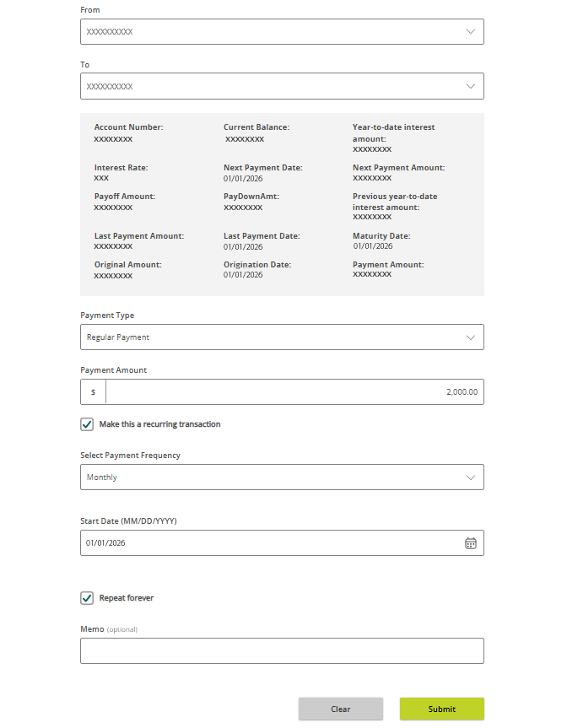Image resolution: width=567 pixels, height=728 pixels.
Task: Click inside the optional Memo field
Action: [x=282, y=650]
